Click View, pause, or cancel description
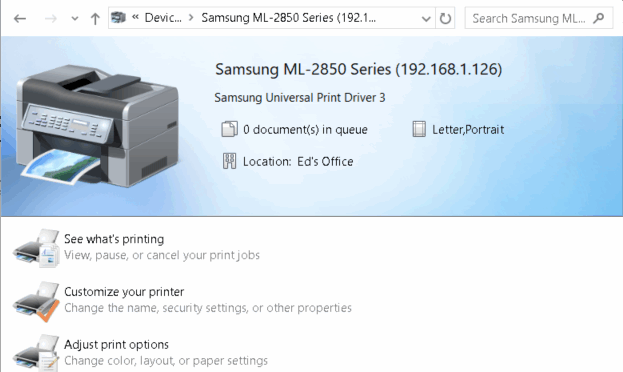This screenshot has height=372, width=623. pos(162,255)
